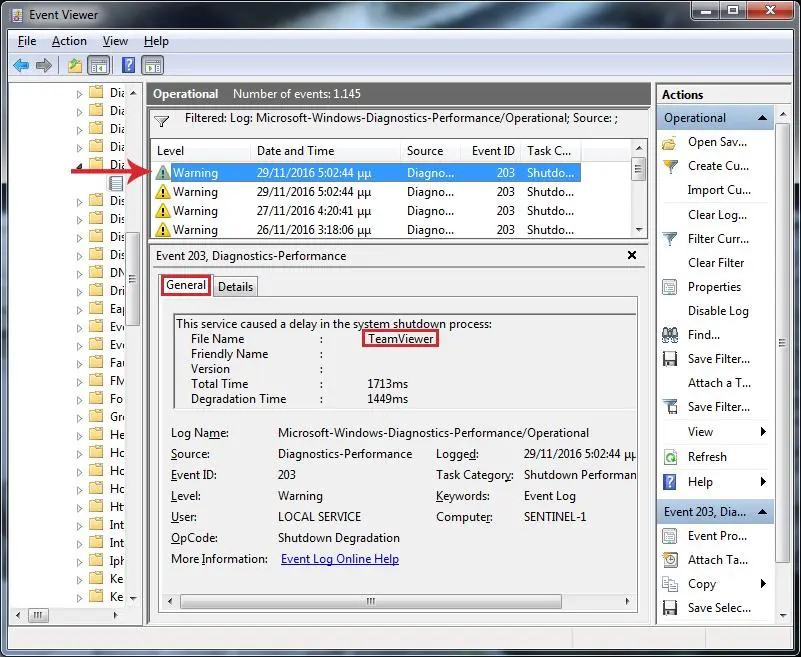Viewport: 801px width, 657px height.
Task: Switch to the Details tab
Action: [x=235, y=287]
